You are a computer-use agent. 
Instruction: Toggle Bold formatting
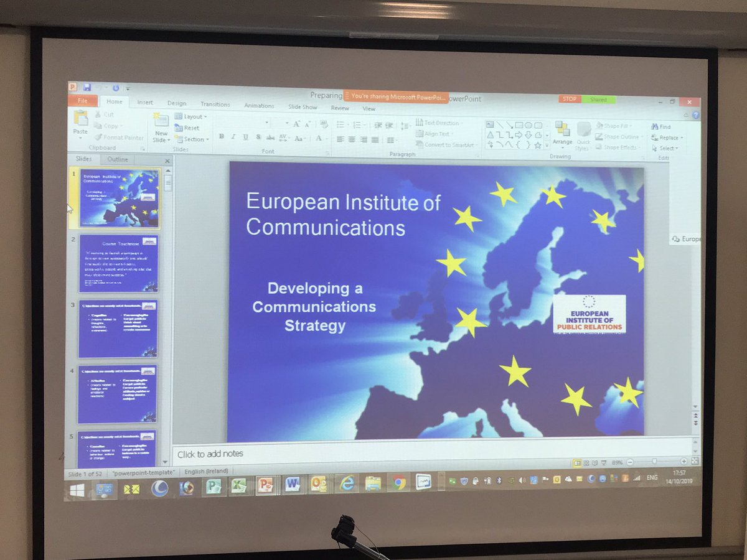coord(221,138)
